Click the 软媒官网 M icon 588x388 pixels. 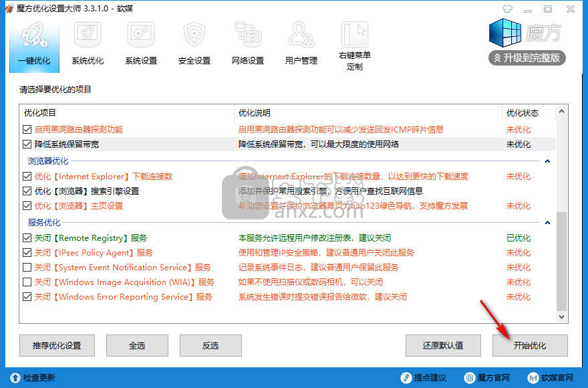(533, 377)
